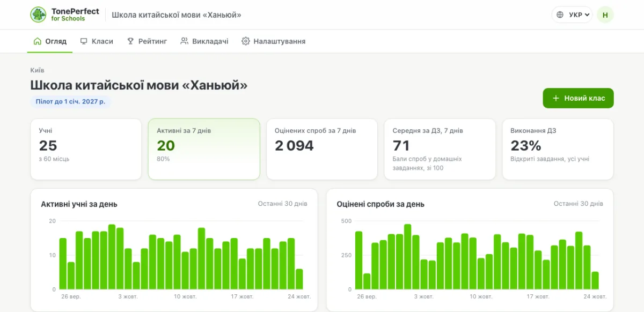Click Останні 30 днів in active students chart
Image resolution: width=644 pixels, height=312 pixels.
(282, 204)
